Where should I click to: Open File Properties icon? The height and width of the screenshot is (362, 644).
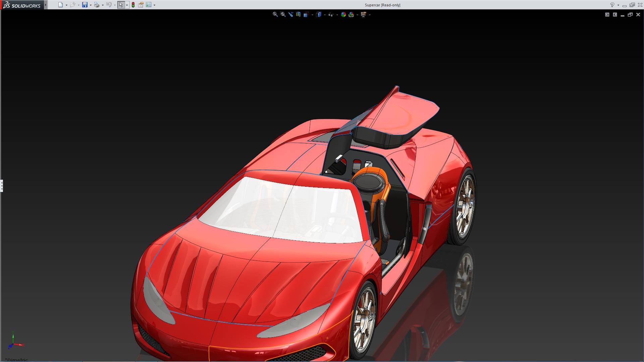[x=141, y=5]
